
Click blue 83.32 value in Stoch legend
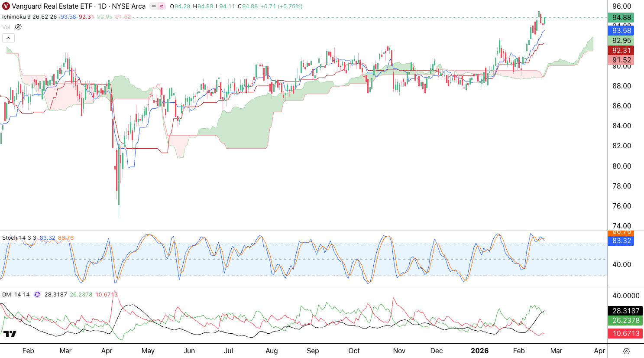click(48, 238)
